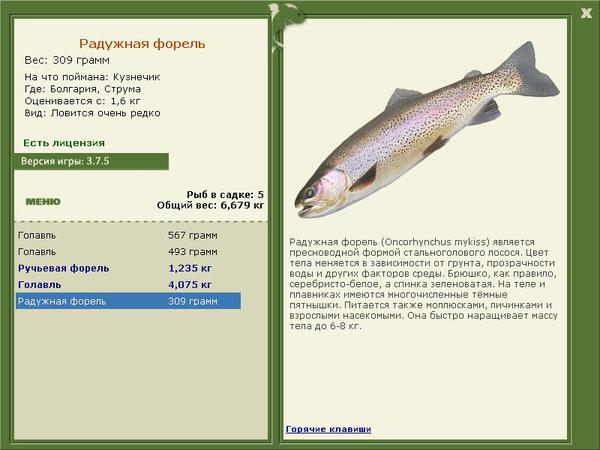Click the Есть лицензия label
The height and width of the screenshot is (450, 600).
[x=64, y=143]
